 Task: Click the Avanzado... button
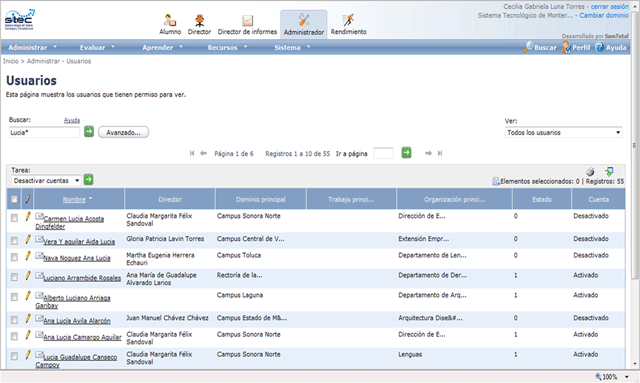123,132
